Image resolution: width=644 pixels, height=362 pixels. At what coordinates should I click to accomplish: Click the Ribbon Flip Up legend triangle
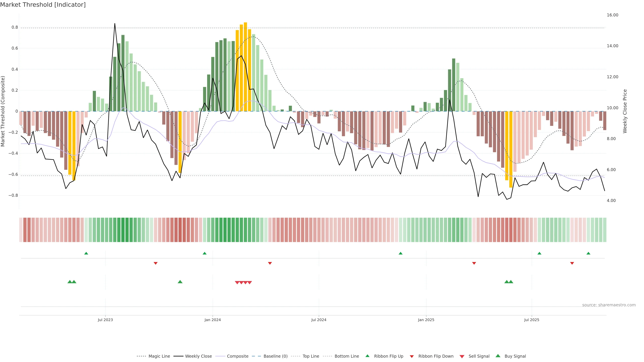tap(367, 356)
